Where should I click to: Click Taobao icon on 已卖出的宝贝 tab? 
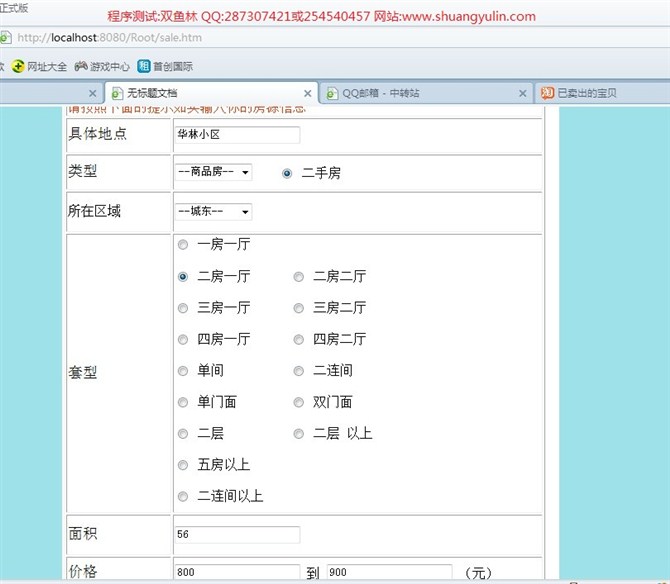coord(547,93)
